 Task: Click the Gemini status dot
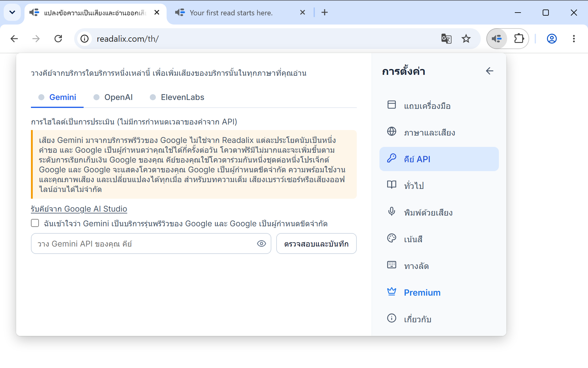[41, 97]
